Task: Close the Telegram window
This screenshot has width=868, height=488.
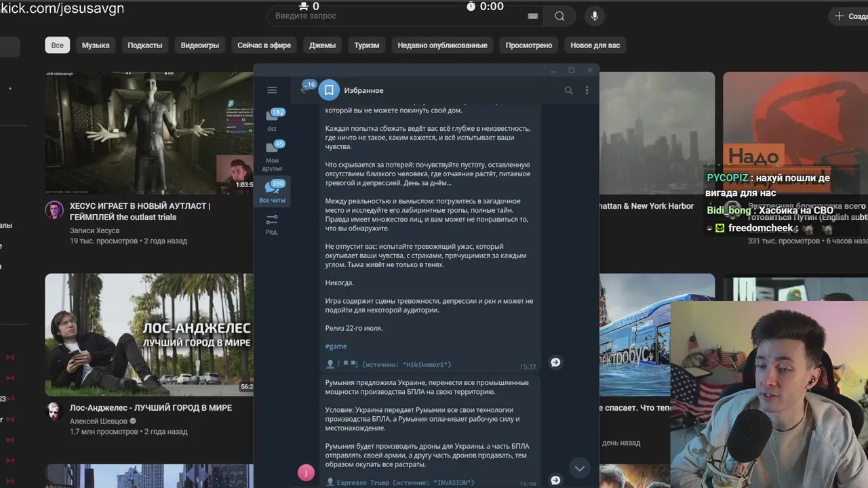Action: pos(589,70)
